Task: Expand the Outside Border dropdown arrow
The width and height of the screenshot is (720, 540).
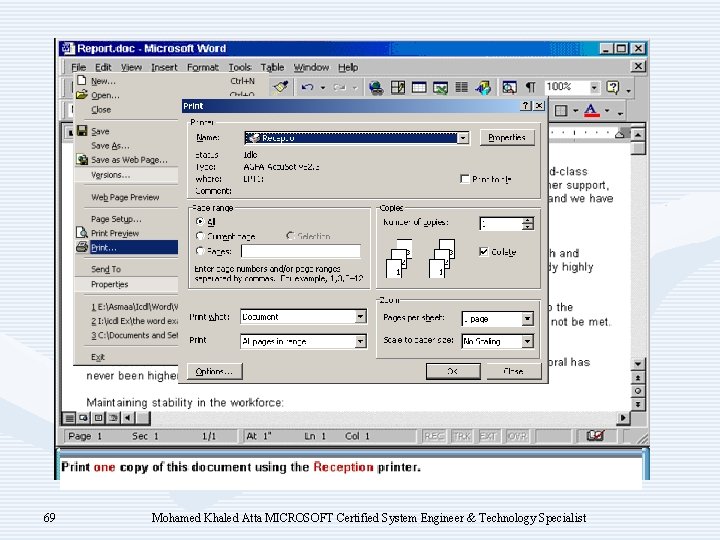Action: [575, 111]
